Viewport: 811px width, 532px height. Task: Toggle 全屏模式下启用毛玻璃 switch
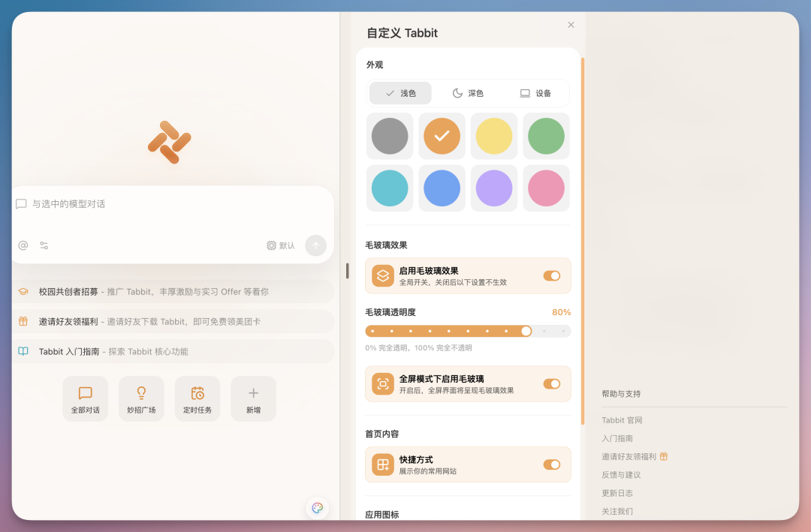click(x=552, y=383)
